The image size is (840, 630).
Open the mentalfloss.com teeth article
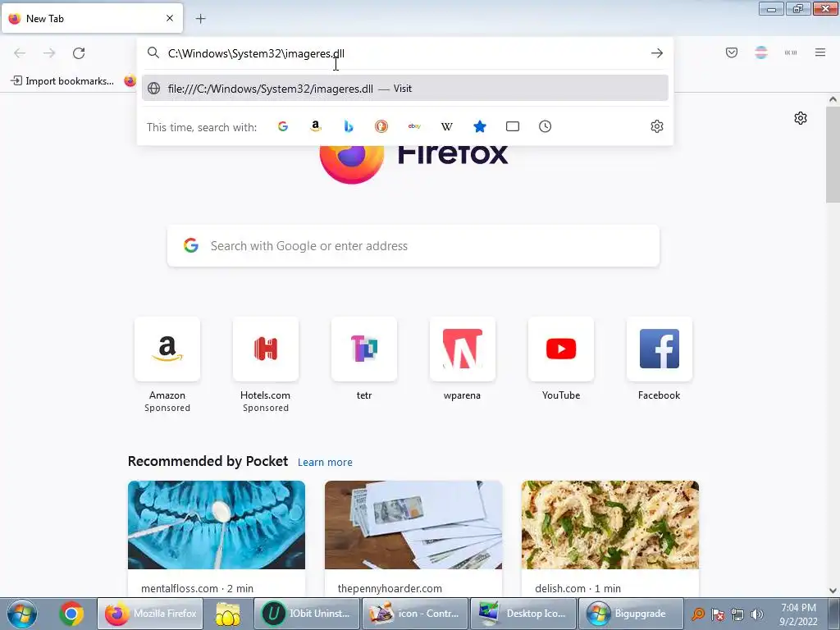click(217, 539)
